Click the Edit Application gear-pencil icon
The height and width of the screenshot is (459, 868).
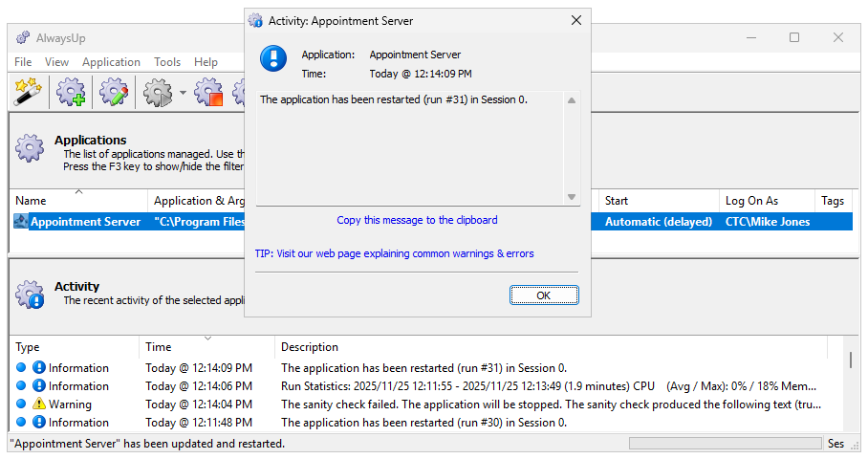pos(113,92)
